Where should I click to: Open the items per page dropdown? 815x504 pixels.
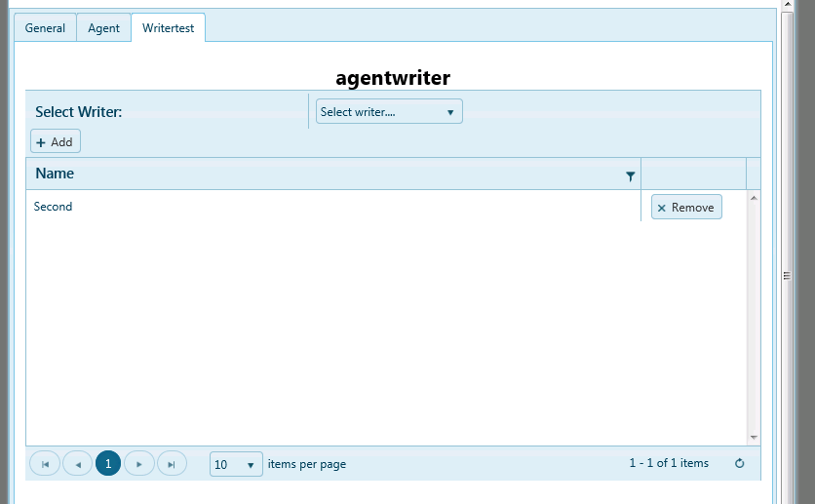(x=237, y=465)
